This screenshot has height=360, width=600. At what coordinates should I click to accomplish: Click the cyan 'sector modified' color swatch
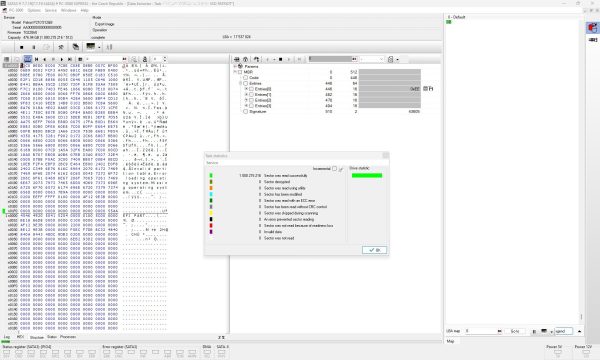[x=211, y=194]
